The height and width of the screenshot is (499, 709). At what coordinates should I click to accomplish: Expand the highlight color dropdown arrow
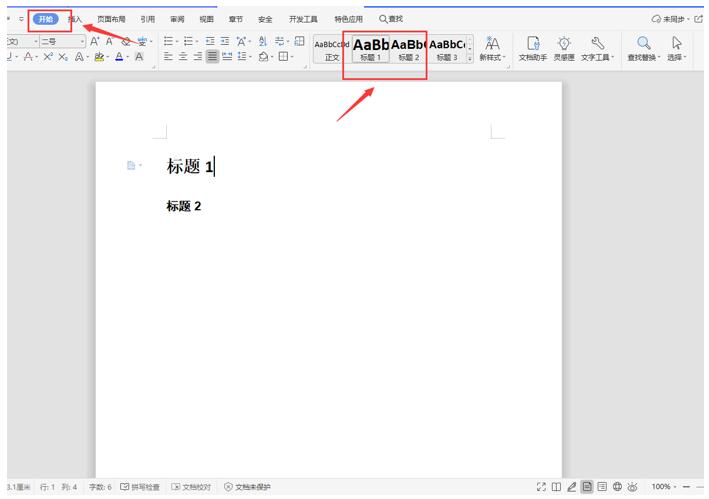tap(107, 57)
